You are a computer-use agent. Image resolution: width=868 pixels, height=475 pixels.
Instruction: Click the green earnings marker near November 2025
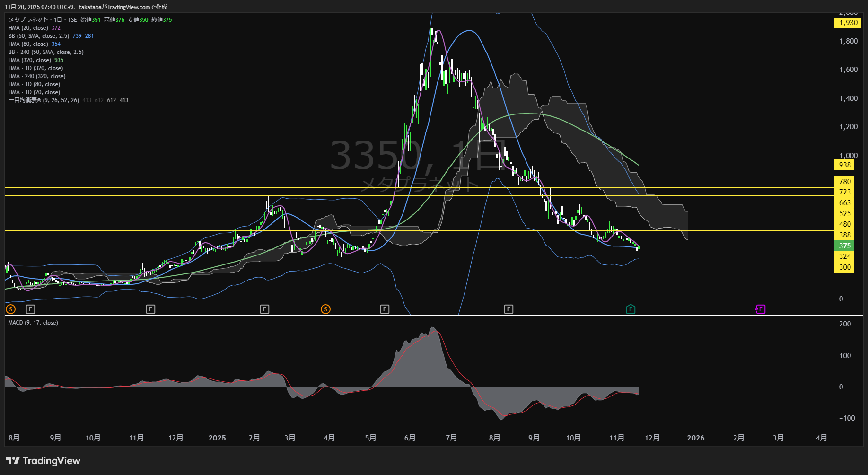[x=631, y=309]
